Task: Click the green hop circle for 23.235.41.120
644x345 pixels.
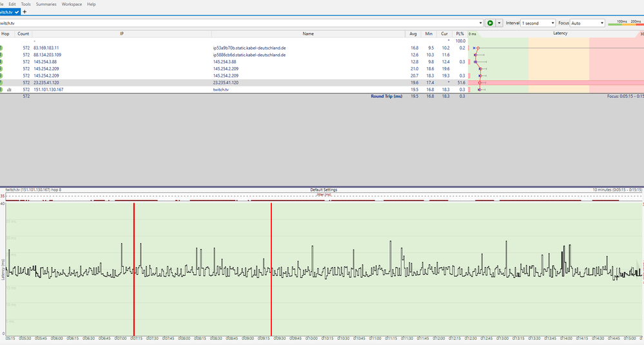Action: (x=1, y=83)
